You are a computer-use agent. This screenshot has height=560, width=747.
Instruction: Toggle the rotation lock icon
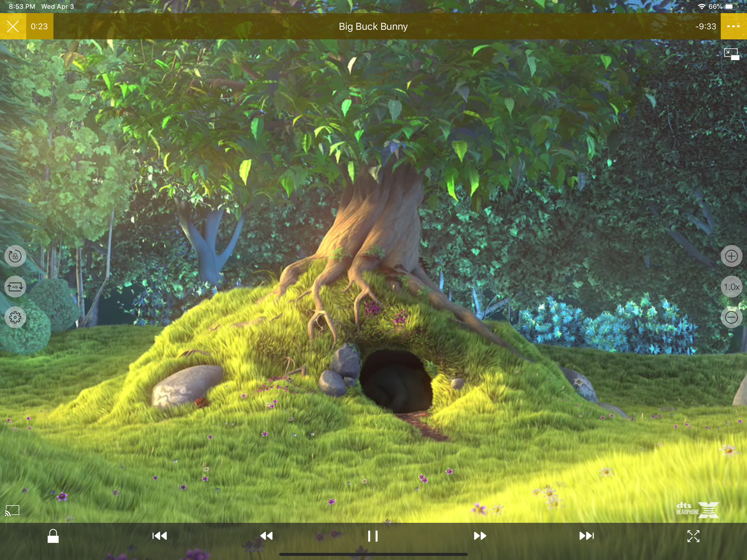point(15,256)
